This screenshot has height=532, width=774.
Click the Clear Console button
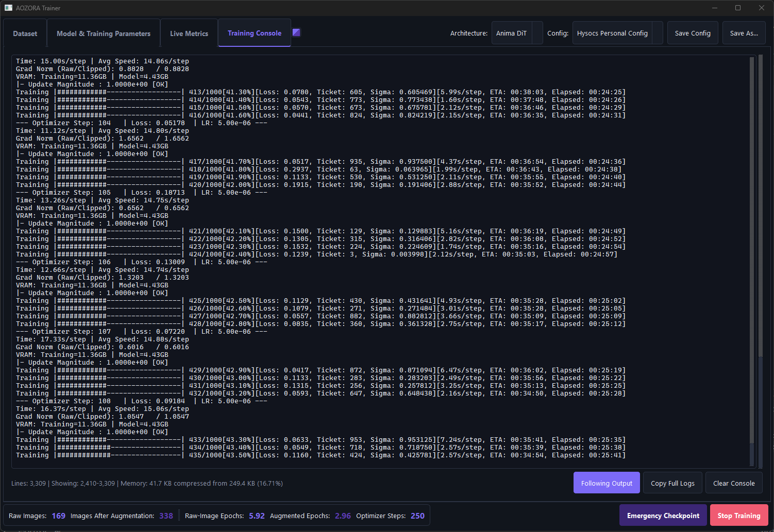[x=734, y=483]
